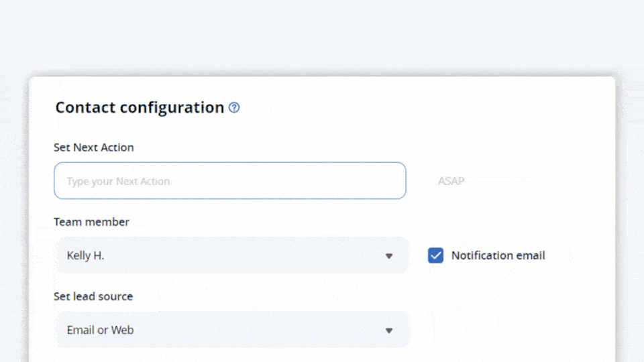Click the ASAP due date option
Screen dimensions: 644x362
pos(451,181)
